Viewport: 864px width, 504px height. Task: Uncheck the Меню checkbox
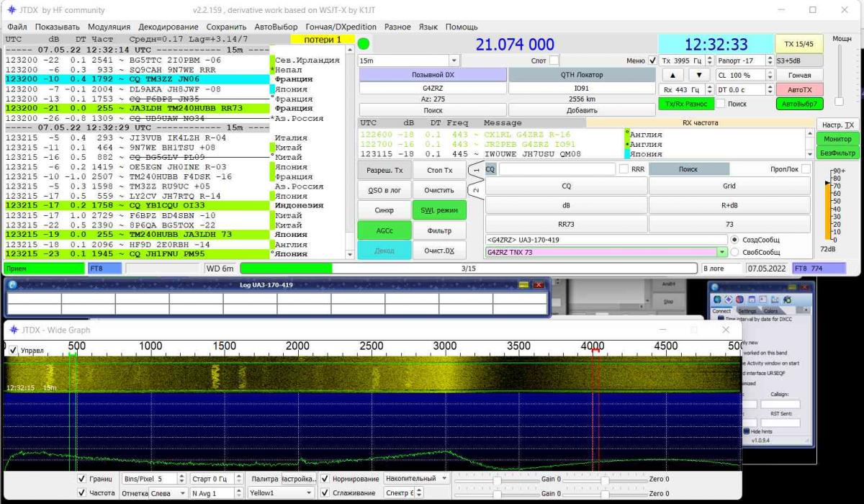tap(652, 61)
